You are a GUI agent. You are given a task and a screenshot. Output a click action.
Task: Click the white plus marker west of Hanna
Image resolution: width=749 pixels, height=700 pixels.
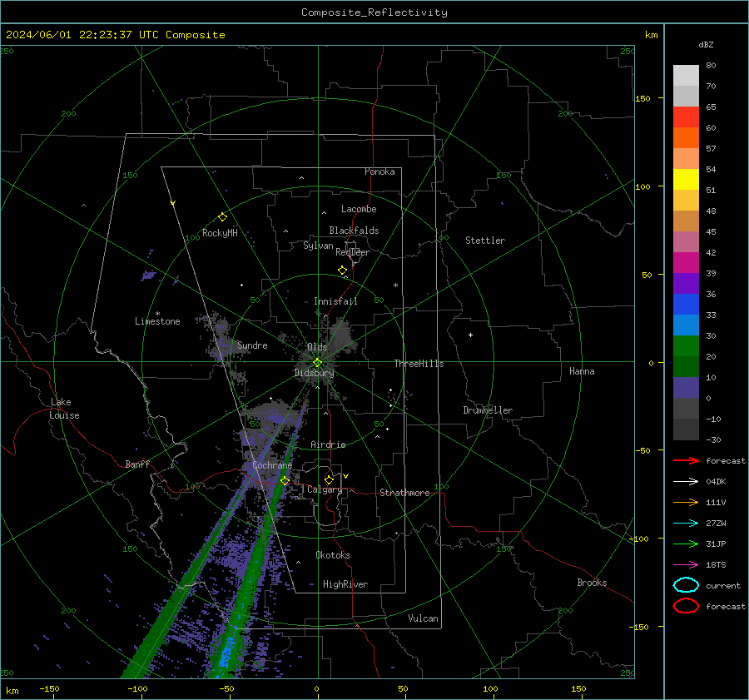pyautogui.click(x=470, y=335)
